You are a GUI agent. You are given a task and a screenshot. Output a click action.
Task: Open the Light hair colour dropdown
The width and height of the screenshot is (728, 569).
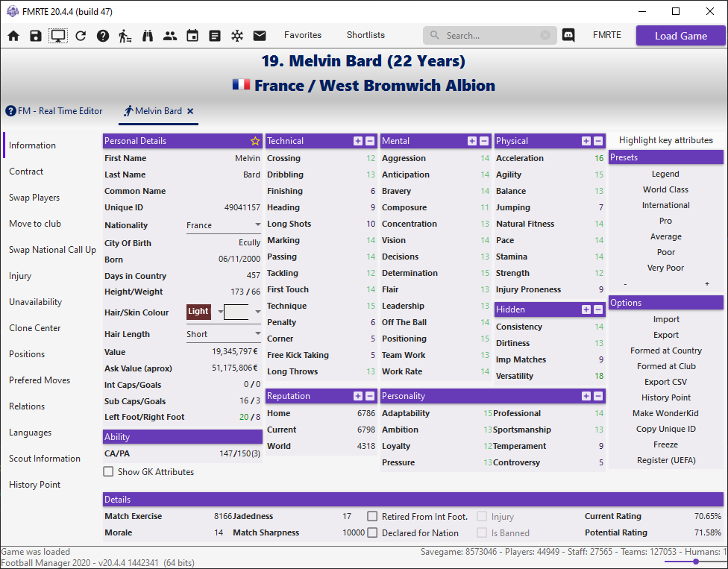tap(221, 312)
